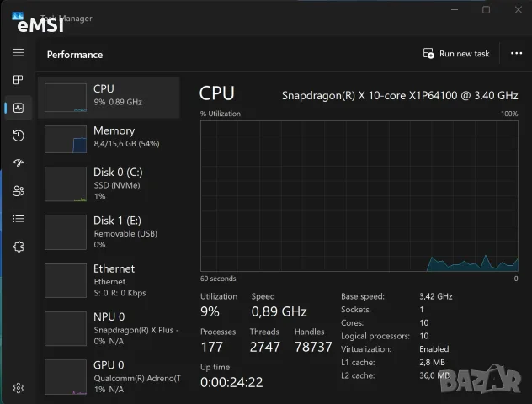Image resolution: width=532 pixels, height=404 pixels.
Task: Click the 3,42 GHz base speed value
Action: tap(436, 296)
